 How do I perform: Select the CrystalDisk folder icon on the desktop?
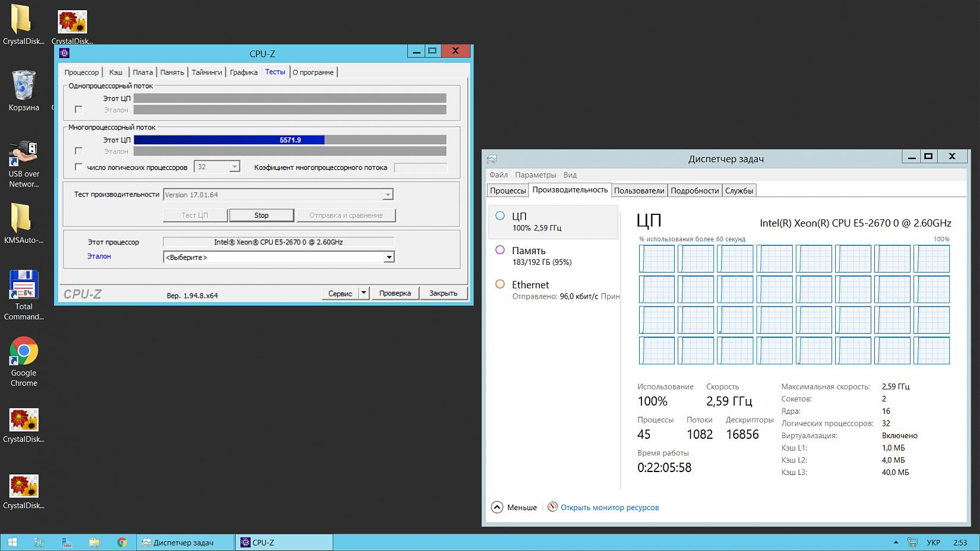23,24
